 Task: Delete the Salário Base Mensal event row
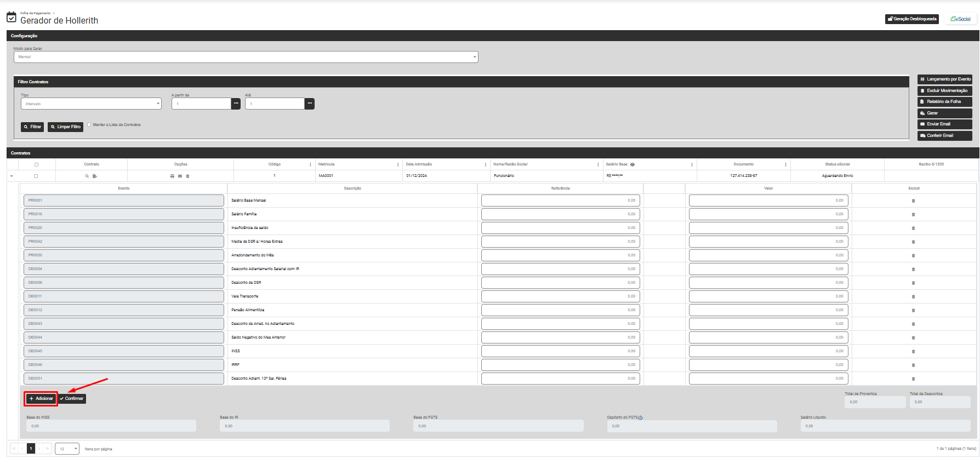click(913, 201)
